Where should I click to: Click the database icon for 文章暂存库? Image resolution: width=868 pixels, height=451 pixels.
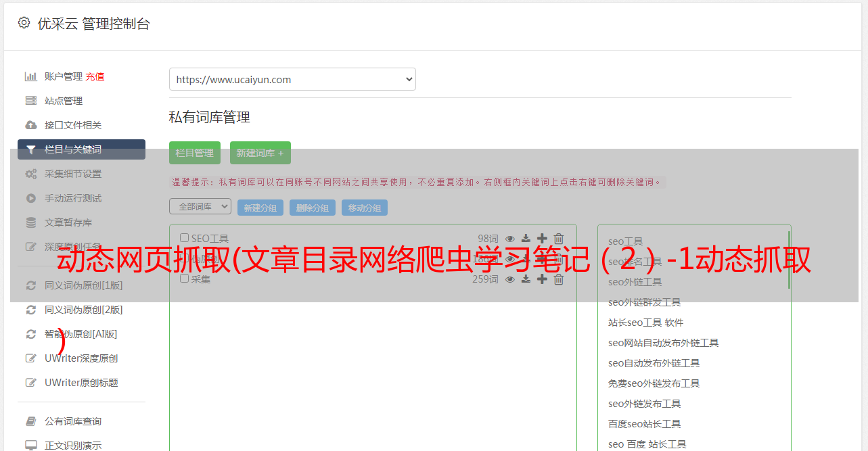click(31, 222)
